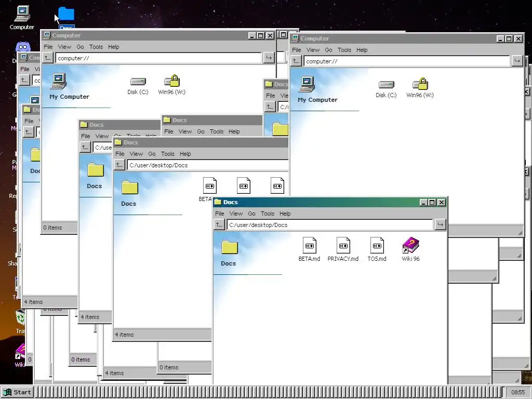The height and width of the screenshot is (399, 532).
Task: Open View menu in the left Computer window
Action: pyautogui.click(x=64, y=47)
